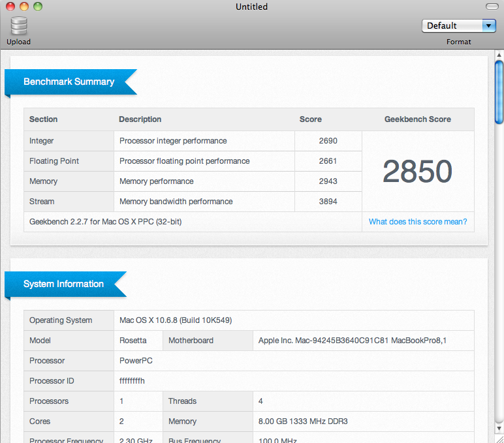This screenshot has height=443, width=504.
Task: Click the Threads label cell
Action: click(x=208, y=401)
